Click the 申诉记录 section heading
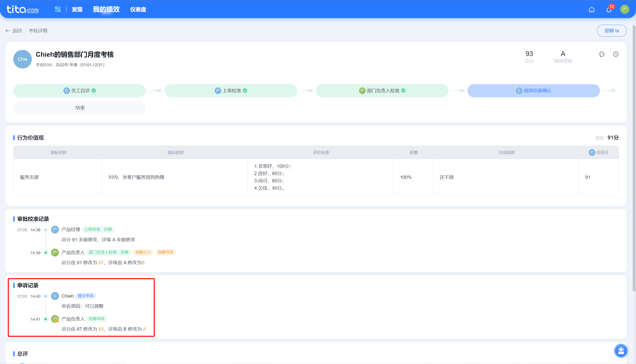636x364 pixels. [28, 285]
